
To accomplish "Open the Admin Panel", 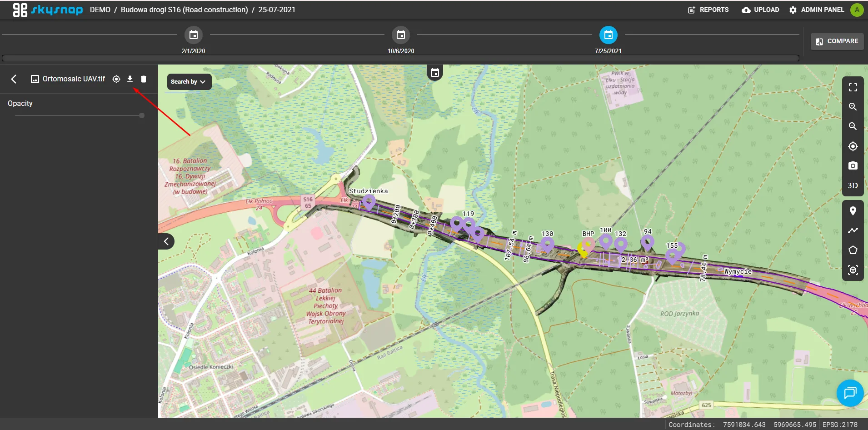I will point(817,10).
